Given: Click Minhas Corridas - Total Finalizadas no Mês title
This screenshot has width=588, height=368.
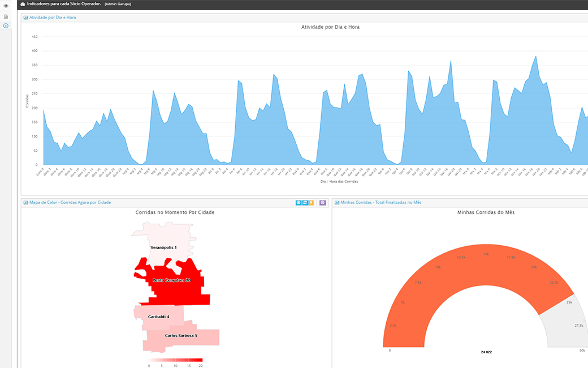Looking at the screenshot, I should click(x=381, y=203).
